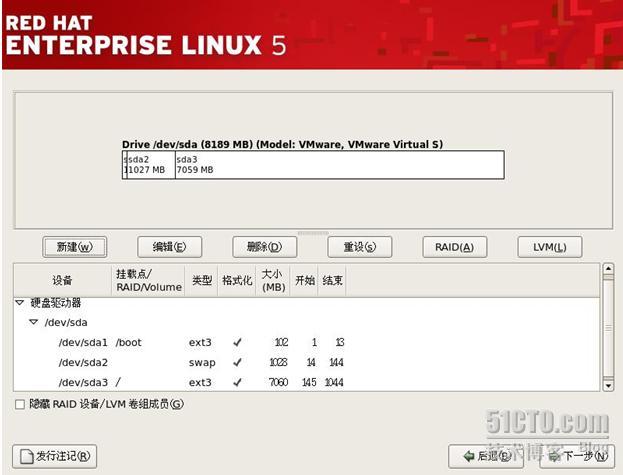Click the 新建(W) new partition button

(75, 247)
